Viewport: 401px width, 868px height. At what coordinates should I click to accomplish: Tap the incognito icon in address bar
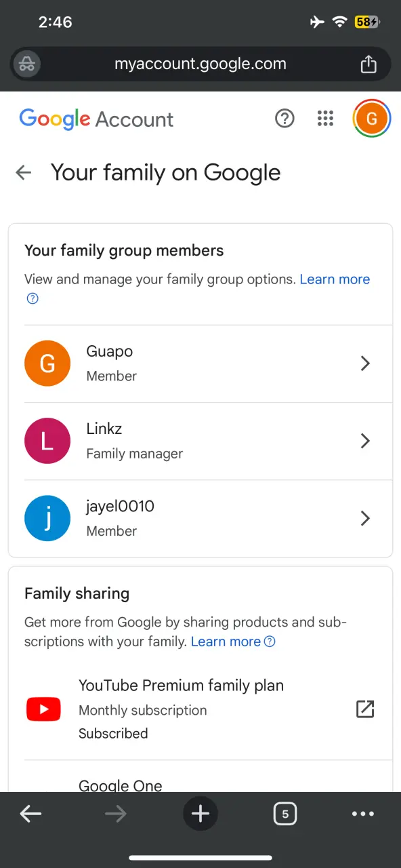(x=27, y=64)
